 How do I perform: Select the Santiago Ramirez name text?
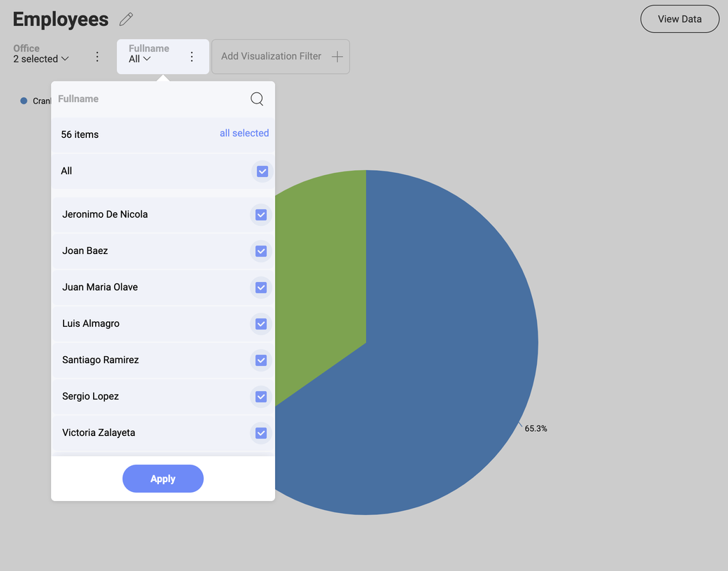[x=100, y=360]
